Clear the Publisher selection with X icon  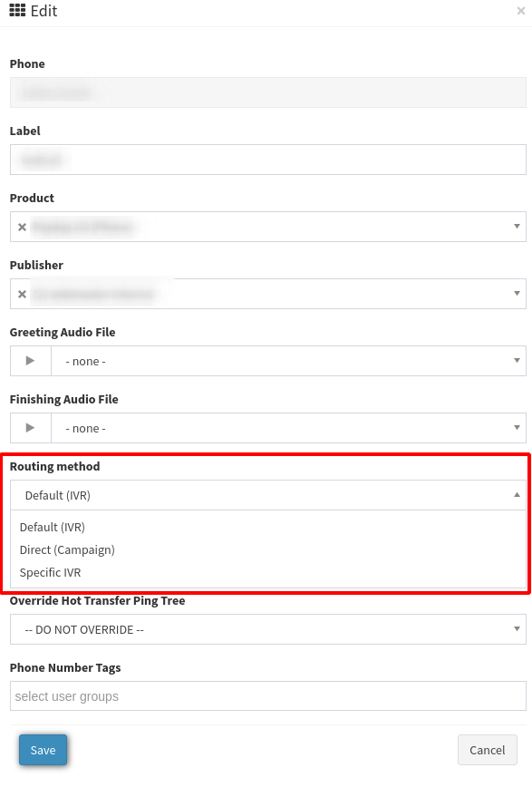click(x=22, y=294)
